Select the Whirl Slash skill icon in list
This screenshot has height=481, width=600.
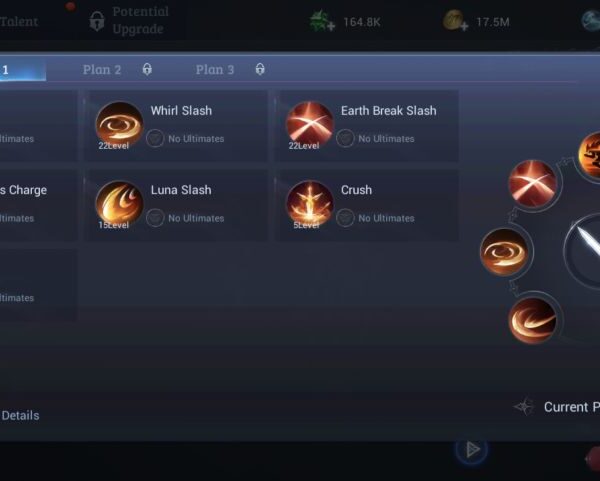tap(119, 125)
